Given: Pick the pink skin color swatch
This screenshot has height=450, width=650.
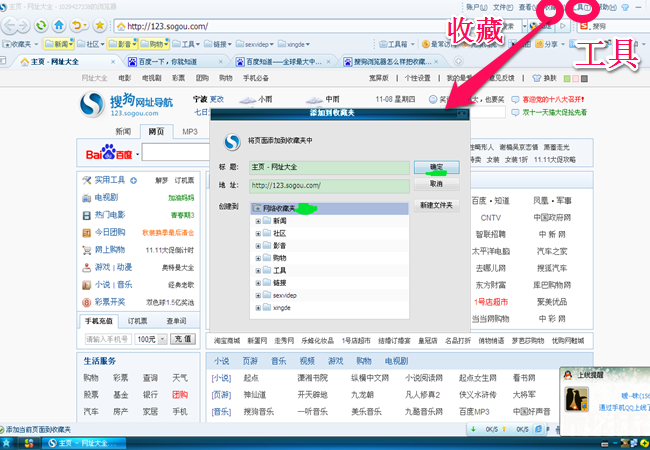Looking at the screenshot, I should (x=576, y=78).
